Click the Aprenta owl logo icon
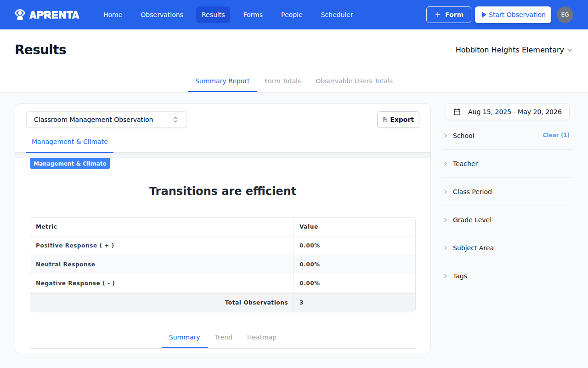The height and width of the screenshot is (368, 588). click(x=19, y=14)
